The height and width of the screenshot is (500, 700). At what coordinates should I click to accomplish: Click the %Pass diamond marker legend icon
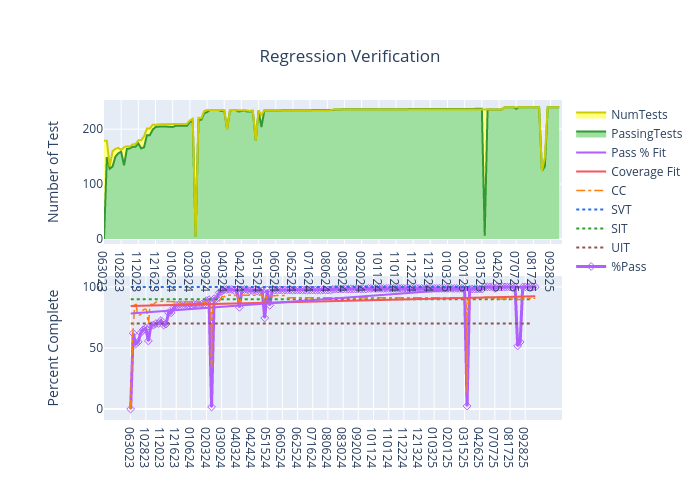(x=591, y=267)
